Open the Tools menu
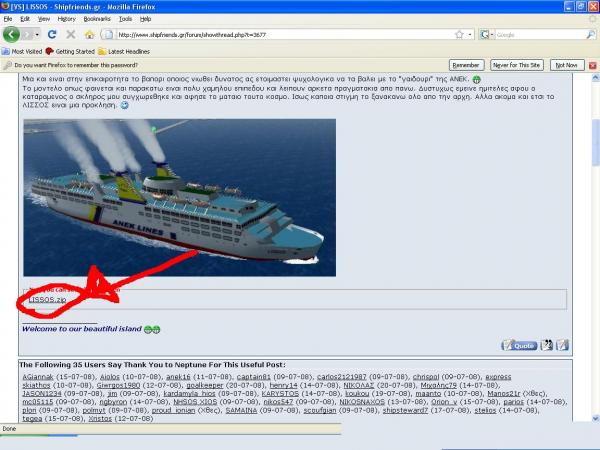This screenshot has width=600, height=450. pyautogui.click(x=125, y=19)
